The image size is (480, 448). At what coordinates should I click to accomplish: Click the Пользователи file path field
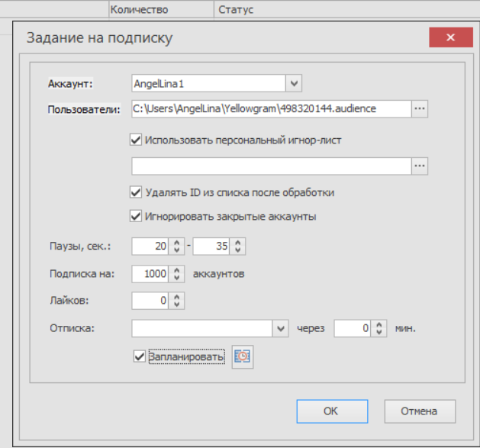pyautogui.click(x=270, y=109)
